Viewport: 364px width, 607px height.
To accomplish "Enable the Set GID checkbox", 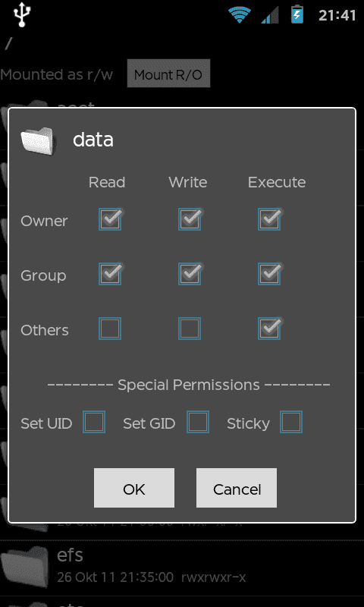I will tap(198, 422).
